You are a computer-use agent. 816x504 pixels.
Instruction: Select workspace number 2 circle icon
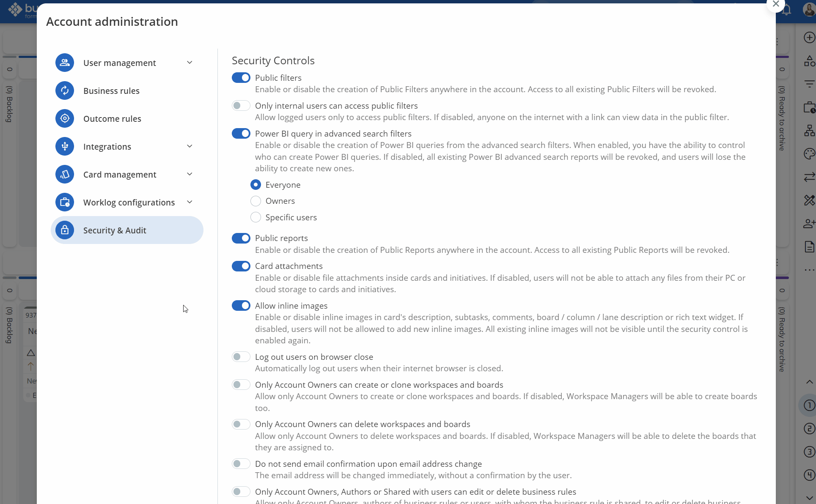(809, 429)
